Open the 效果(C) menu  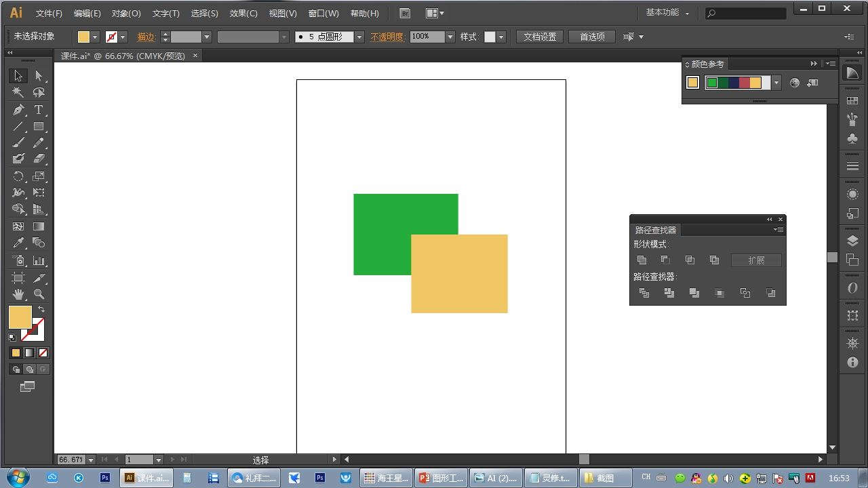pos(243,14)
